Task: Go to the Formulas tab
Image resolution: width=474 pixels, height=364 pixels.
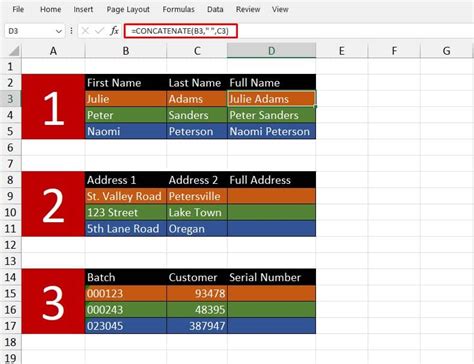Action: 178,9
